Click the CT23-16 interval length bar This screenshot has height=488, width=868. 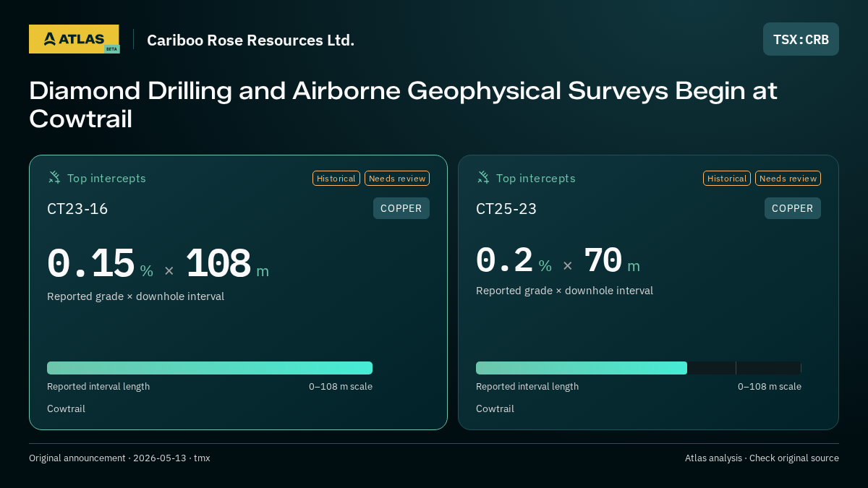(x=210, y=368)
